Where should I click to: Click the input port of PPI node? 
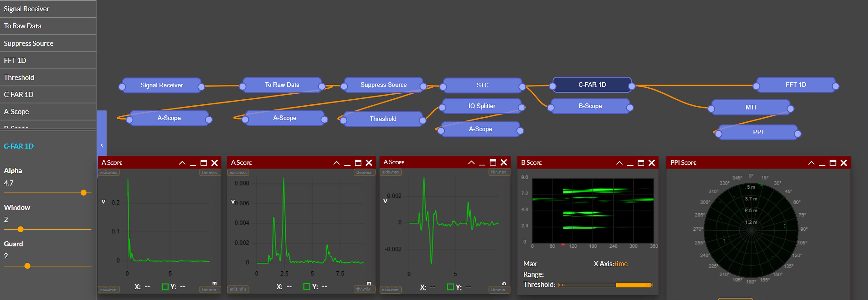pyautogui.click(x=718, y=134)
